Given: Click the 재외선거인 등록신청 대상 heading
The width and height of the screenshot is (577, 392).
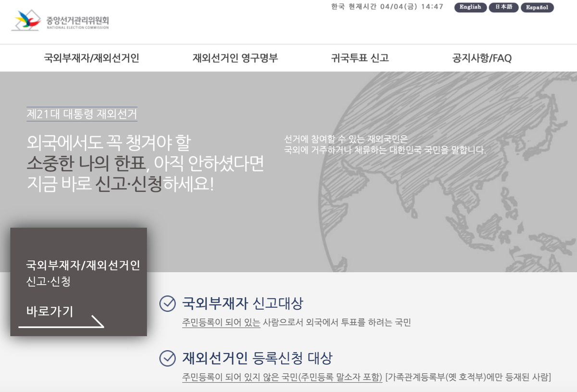Looking at the screenshot, I should (x=257, y=358).
